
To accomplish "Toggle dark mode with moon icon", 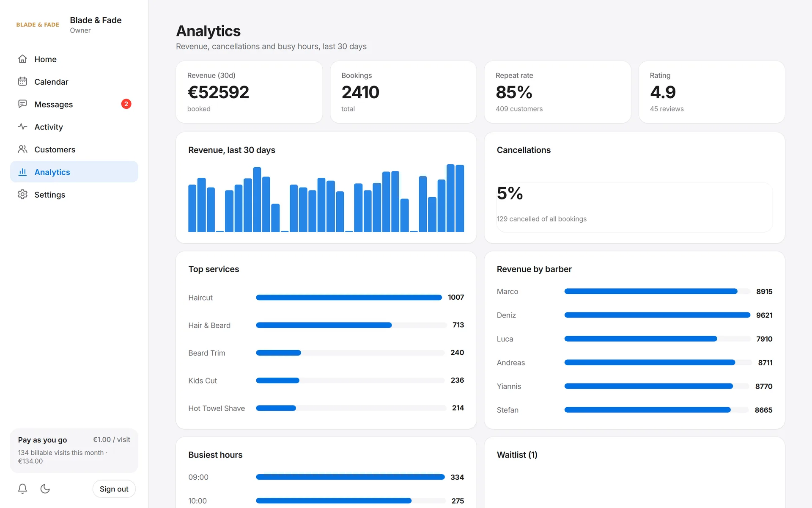I will pos(45,489).
